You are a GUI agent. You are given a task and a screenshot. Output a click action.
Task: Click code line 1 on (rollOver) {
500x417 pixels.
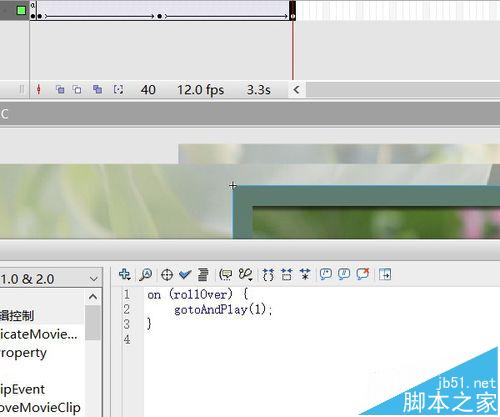197,295
